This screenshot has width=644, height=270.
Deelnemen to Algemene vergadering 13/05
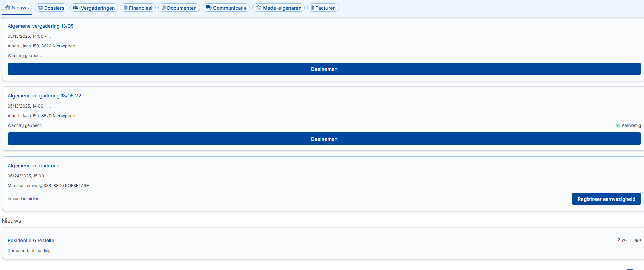pyautogui.click(x=324, y=69)
